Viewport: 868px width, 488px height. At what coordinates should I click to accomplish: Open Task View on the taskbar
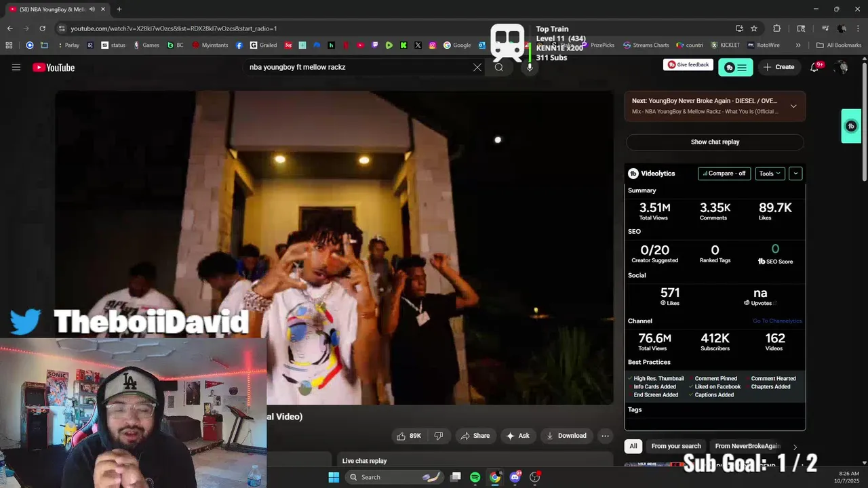point(456,477)
